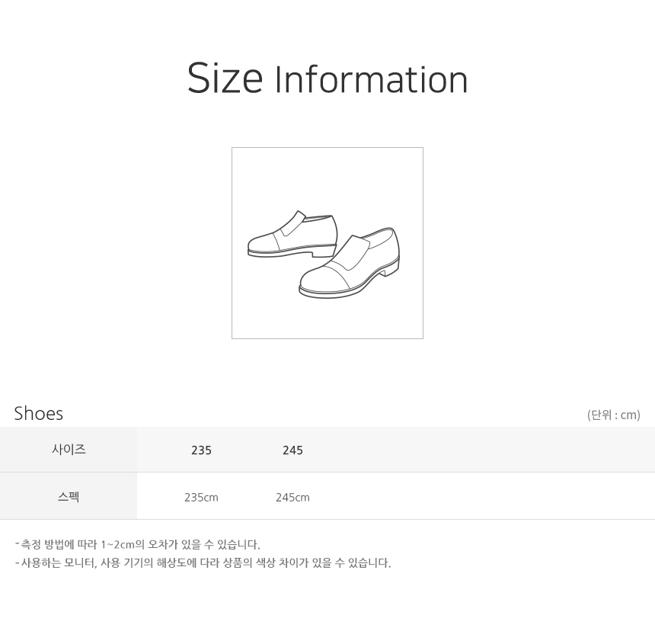
Task: Click the 스펙 row header
Action: pyautogui.click(x=69, y=496)
